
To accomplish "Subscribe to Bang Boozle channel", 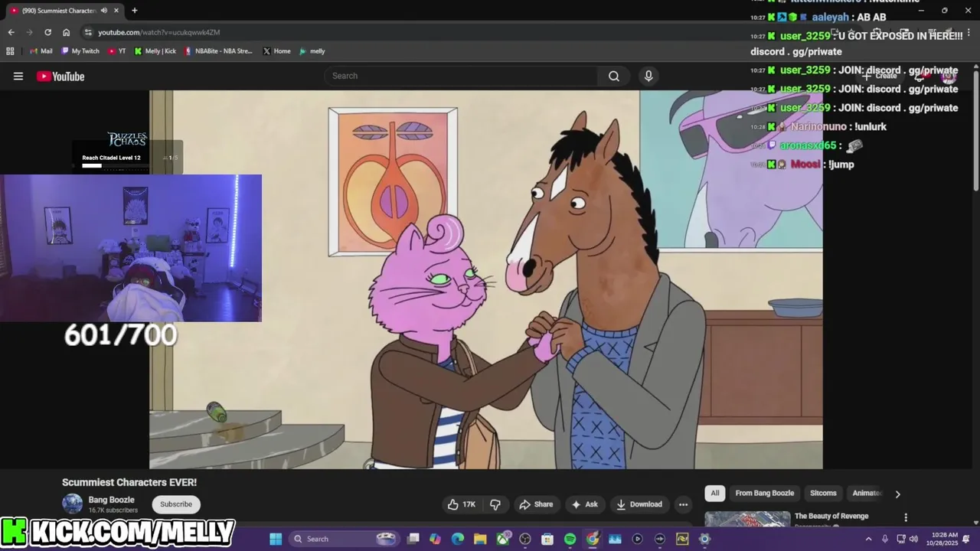I will (x=176, y=504).
